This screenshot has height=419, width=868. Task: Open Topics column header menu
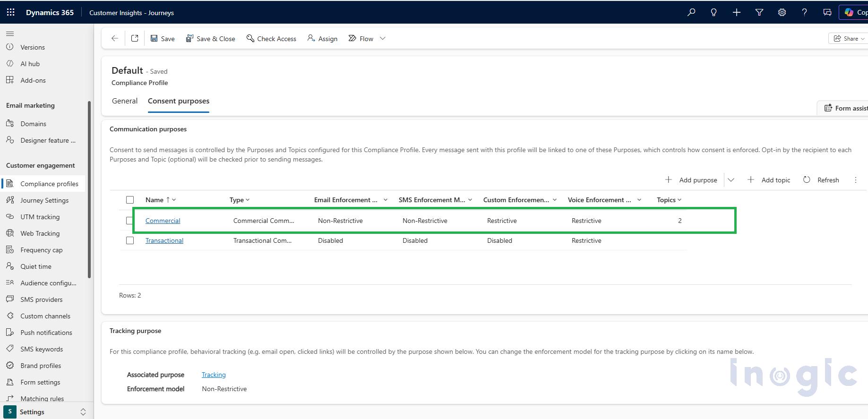(x=669, y=200)
